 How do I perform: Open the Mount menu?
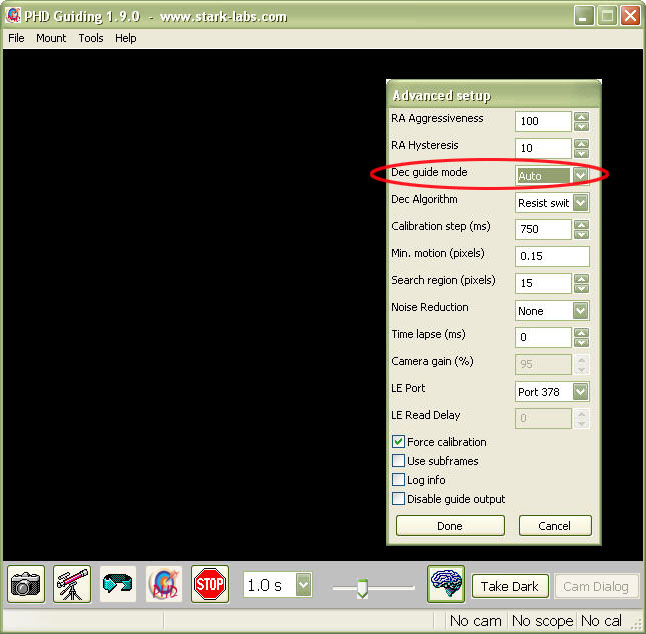[x=51, y=38]
